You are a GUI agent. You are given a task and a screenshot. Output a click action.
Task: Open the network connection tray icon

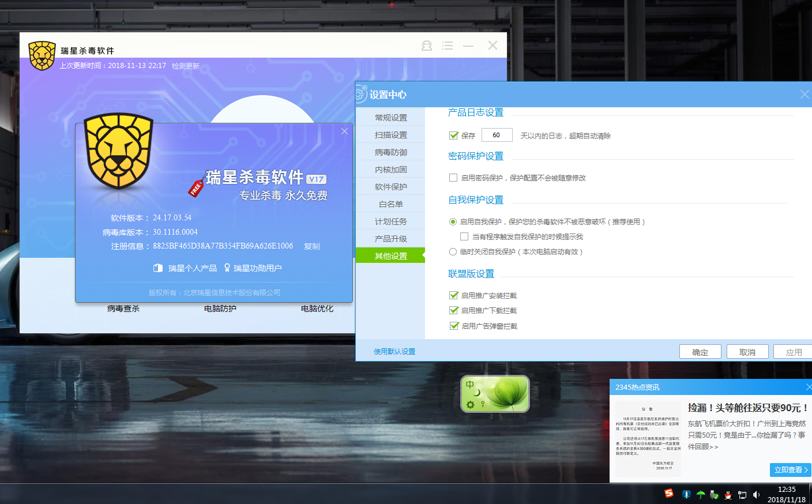click(x=742, y=494)
